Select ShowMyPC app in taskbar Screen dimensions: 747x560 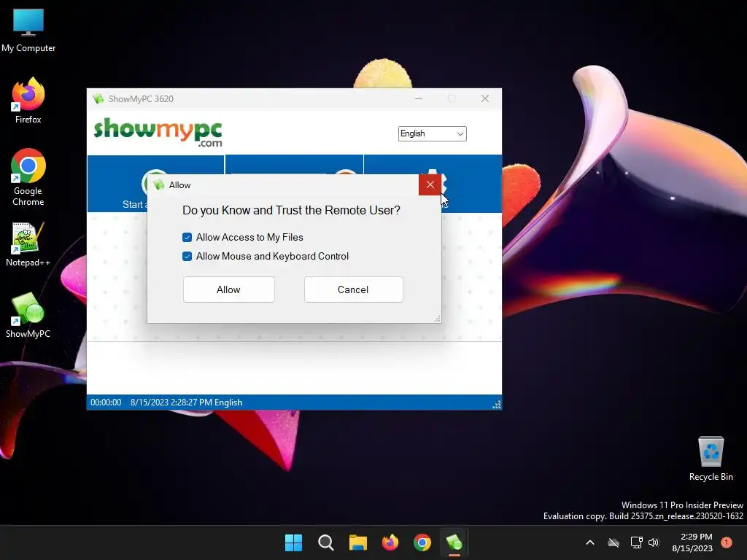[454, 542]
